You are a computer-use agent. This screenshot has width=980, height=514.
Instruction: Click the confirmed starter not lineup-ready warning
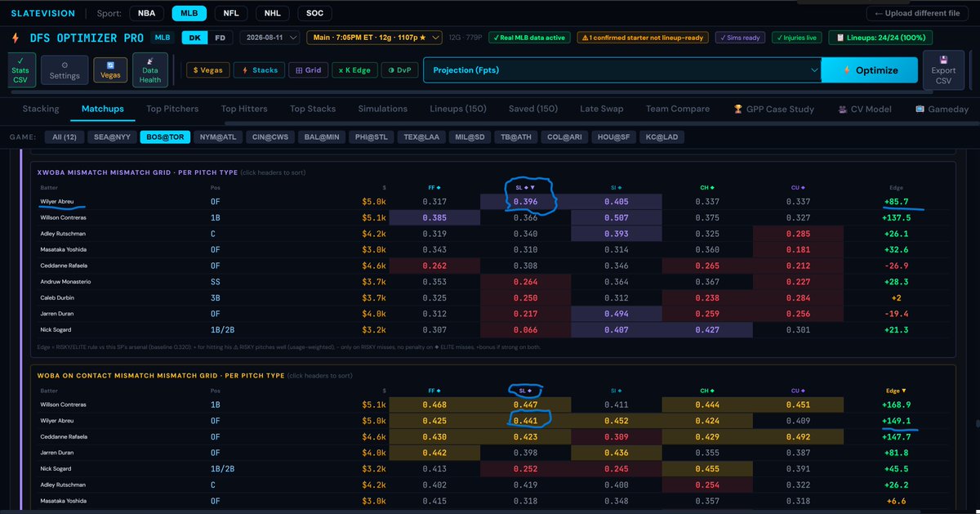pos(643,38)
